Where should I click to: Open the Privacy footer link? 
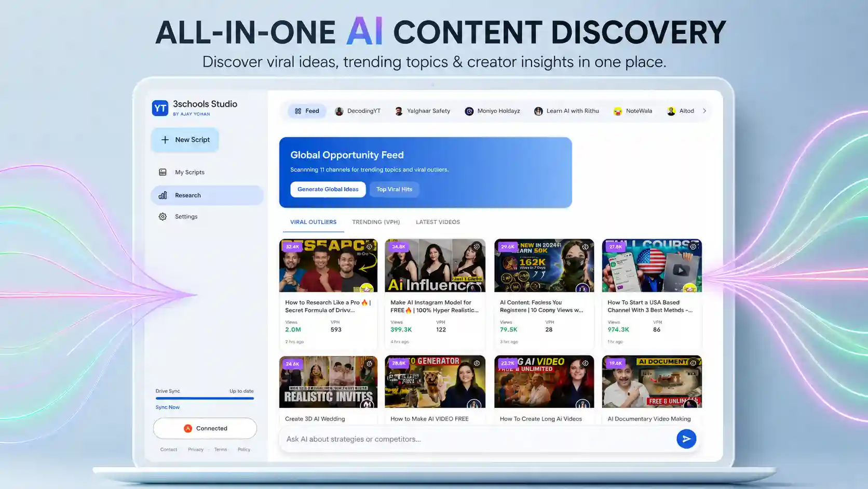196,450
